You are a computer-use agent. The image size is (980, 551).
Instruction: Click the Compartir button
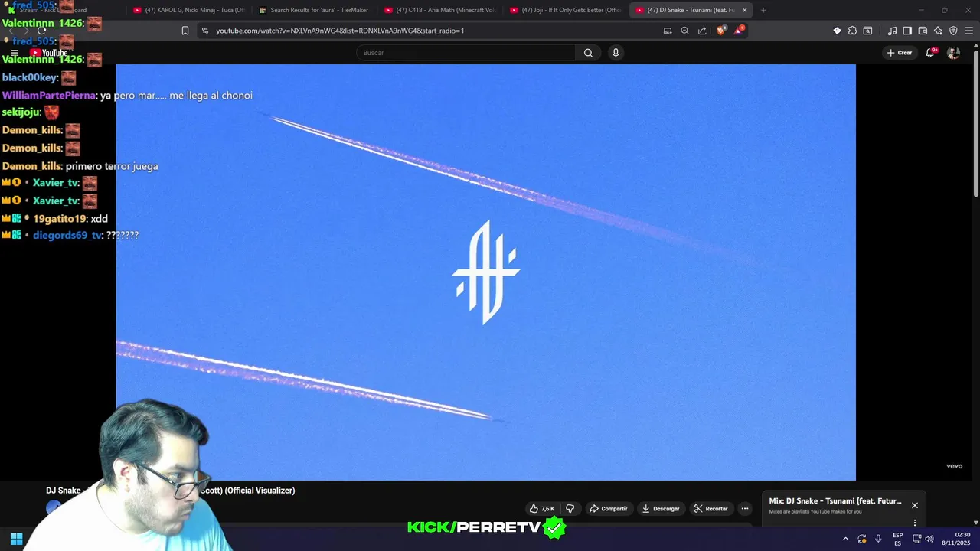pos(609,508)
